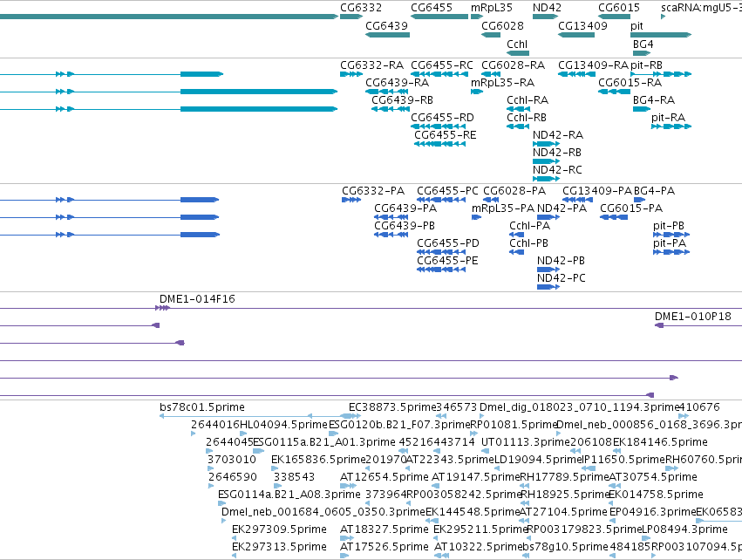This screenshot has height=560, width=742.
Task: Select the mRpL35 gene label
Action: tap(491, 8)
